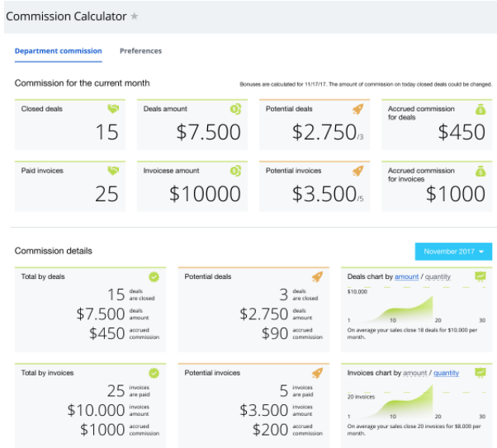The image size is (497, 448).
Task: Click money bag icon in Accrued commission for deals
Action: pyautogui.click(x=480, y=109)
